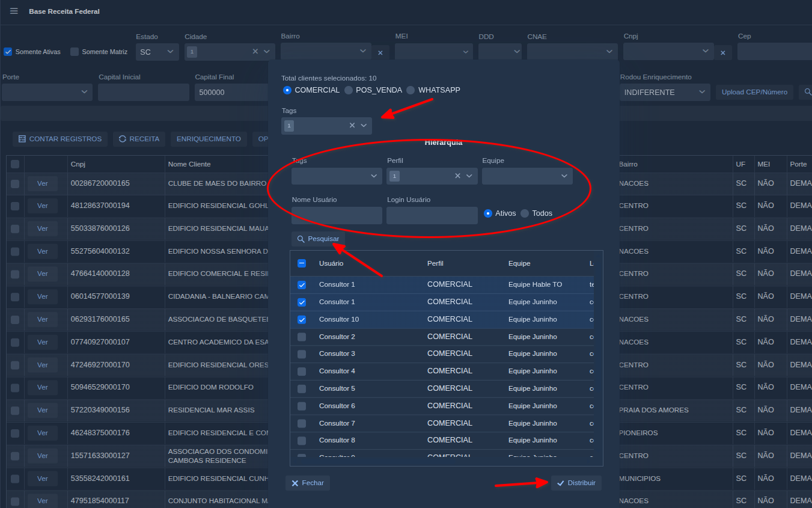Check the Consultor 5 row checkbox

(x=302, y=389)
